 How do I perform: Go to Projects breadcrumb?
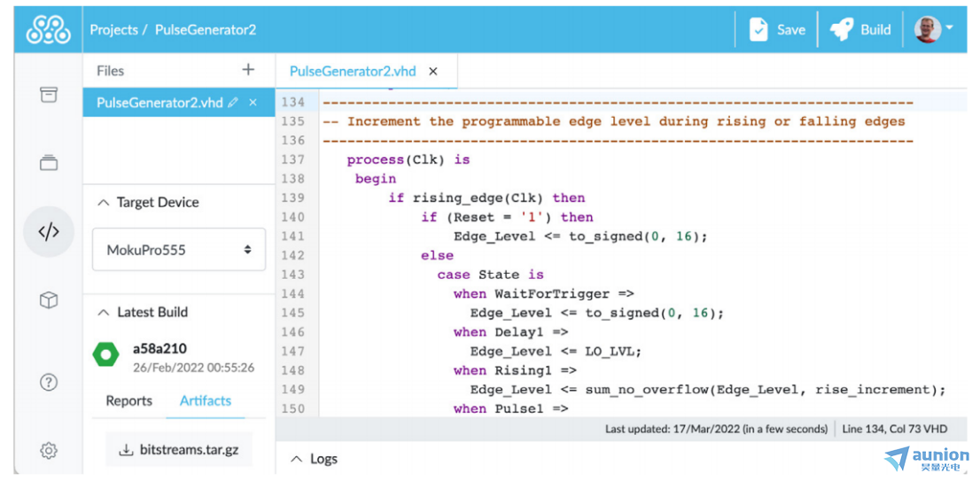click(113, 29)
